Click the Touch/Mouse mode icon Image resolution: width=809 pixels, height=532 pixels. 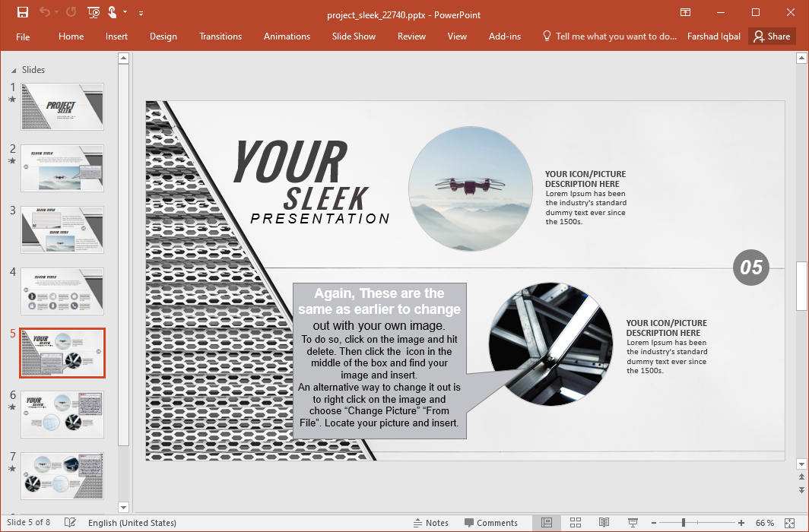[112, 13]
